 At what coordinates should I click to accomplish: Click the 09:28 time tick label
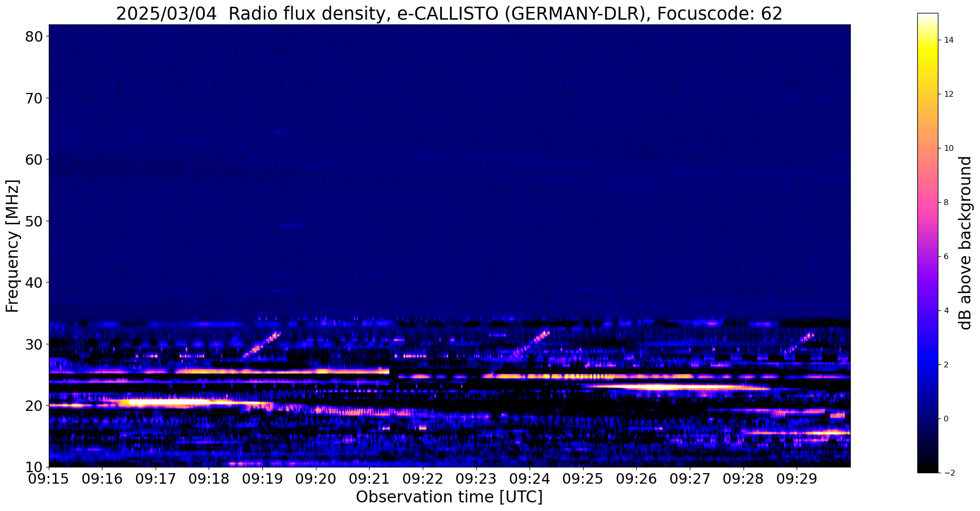(x=743, y=479)
